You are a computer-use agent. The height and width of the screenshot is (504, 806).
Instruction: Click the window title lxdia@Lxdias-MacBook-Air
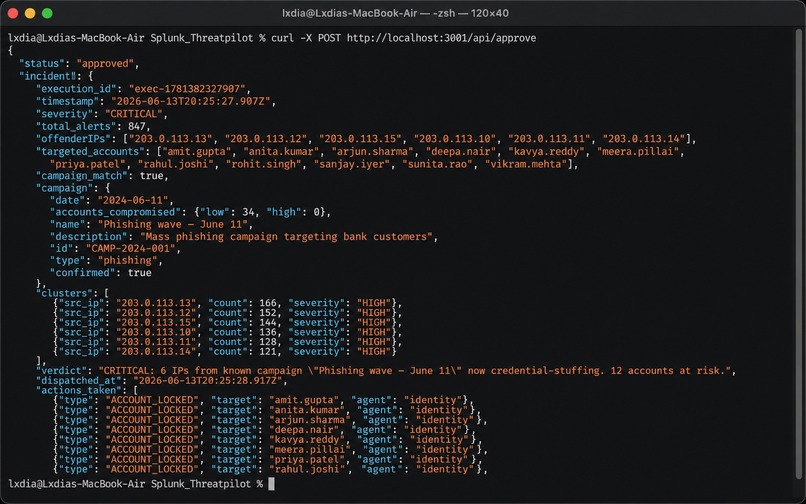(349, 13)
